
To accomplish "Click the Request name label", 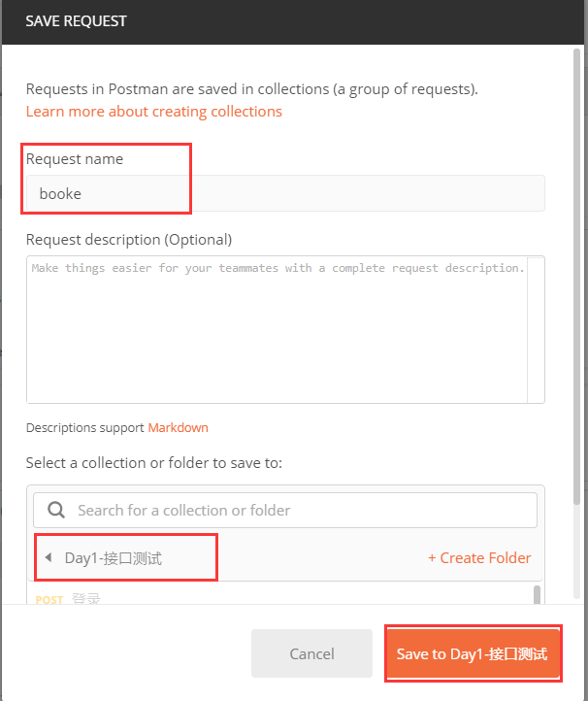I will click(75, 158).
